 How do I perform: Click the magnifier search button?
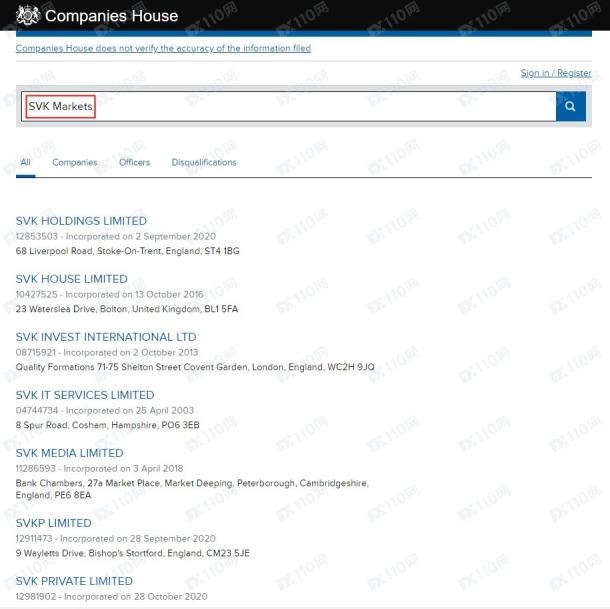click(570, 106)
